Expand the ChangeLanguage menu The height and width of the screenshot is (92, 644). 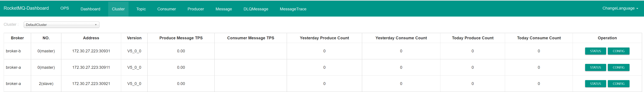coord(620,9)
